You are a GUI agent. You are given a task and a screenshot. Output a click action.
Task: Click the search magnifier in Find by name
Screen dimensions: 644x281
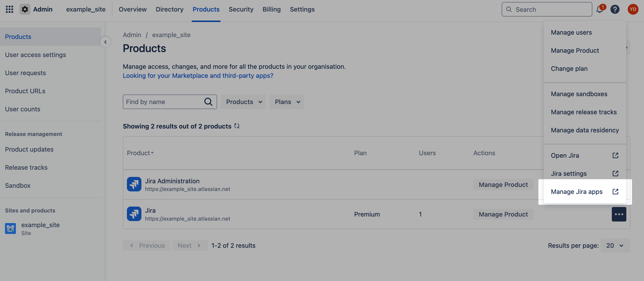208,102
